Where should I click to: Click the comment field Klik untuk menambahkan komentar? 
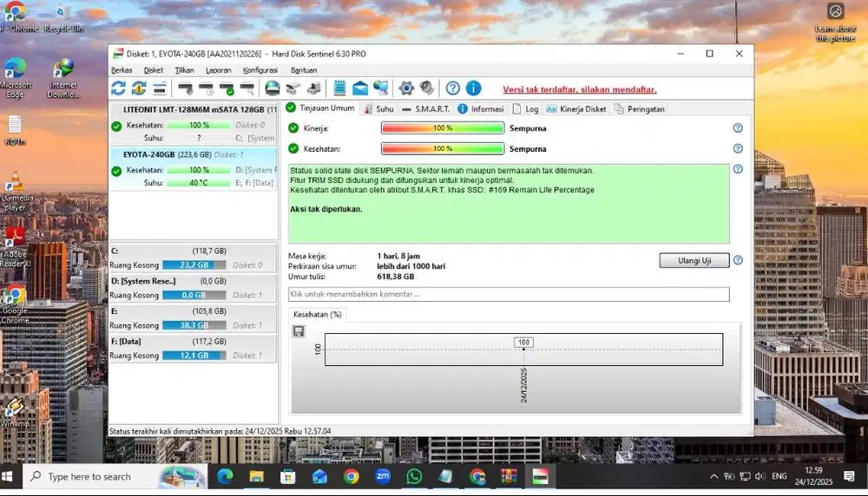509,294
